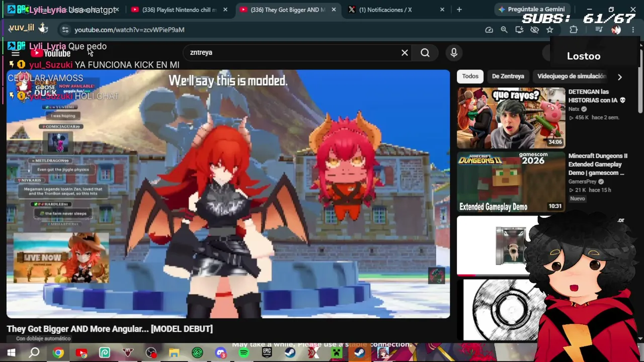
Task: Open Windows taskbar search
Action: pos(34,353)
